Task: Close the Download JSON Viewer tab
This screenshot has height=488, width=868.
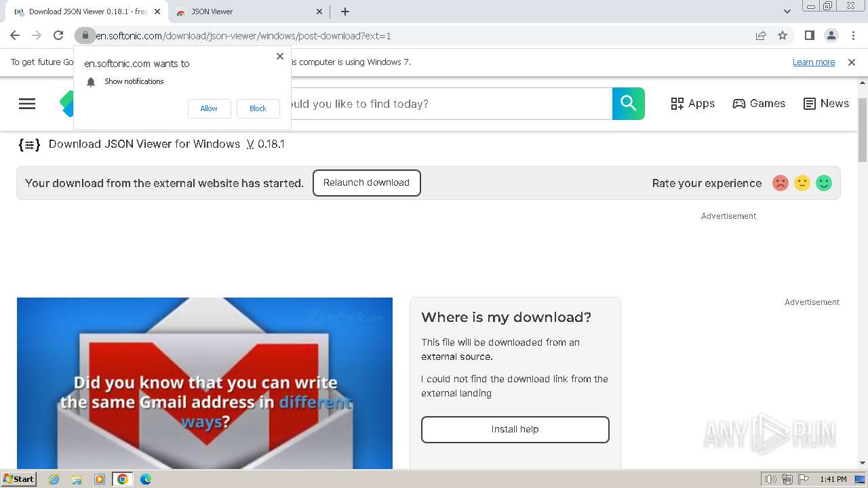Action: (157, 12)
